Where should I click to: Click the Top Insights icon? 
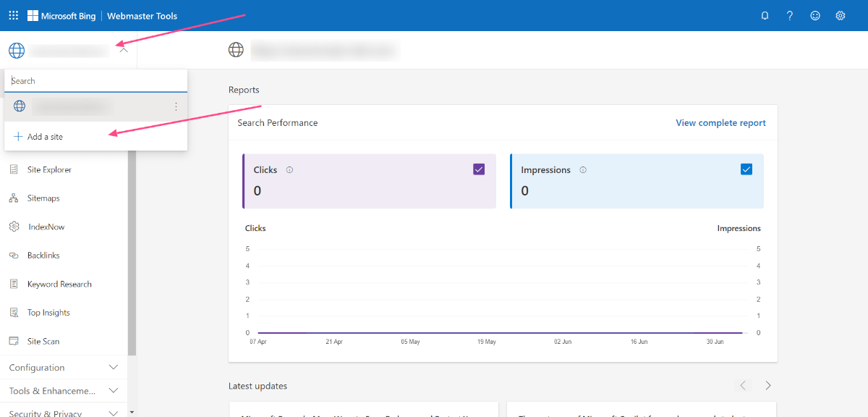(x=14, y=313)
